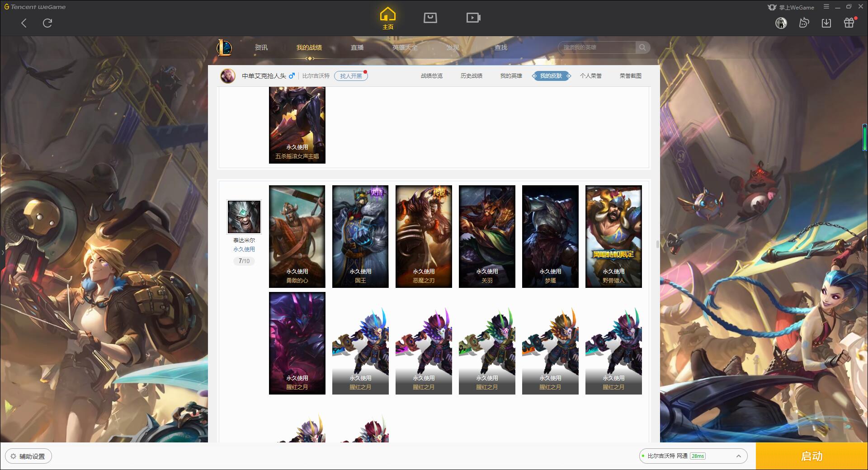Open the video camera icon in top bar
This screenshot has height=470, width=868.
point(473,18)
